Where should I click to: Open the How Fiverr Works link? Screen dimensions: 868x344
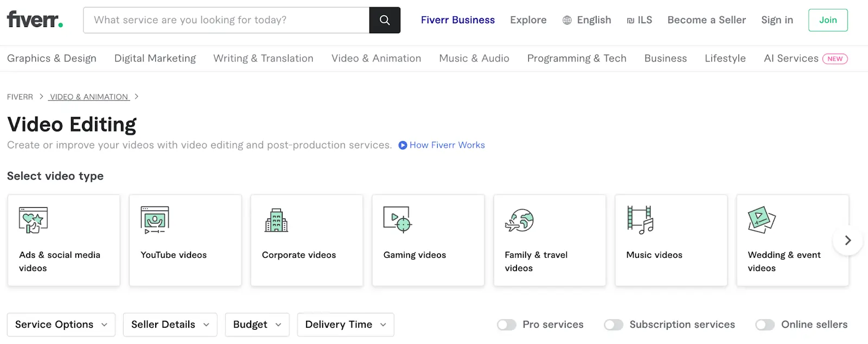pos(446,145)
